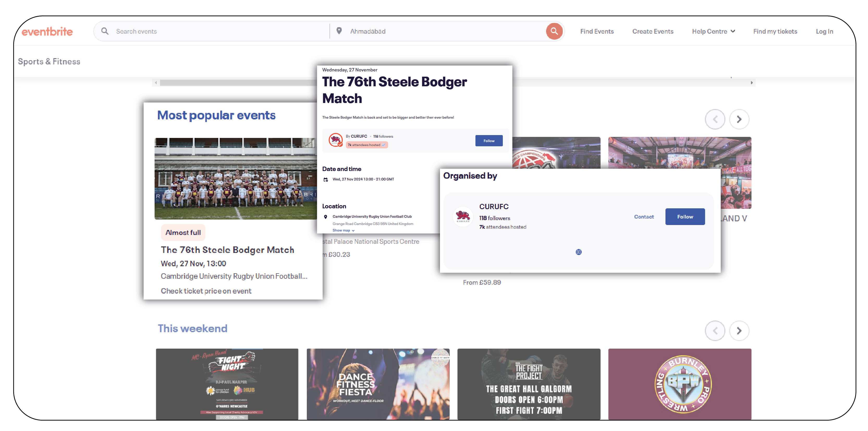The width and height of the screenshot is (868, 431).
Task: Go to next Most popular events
Action: click(x=739, y=119)
